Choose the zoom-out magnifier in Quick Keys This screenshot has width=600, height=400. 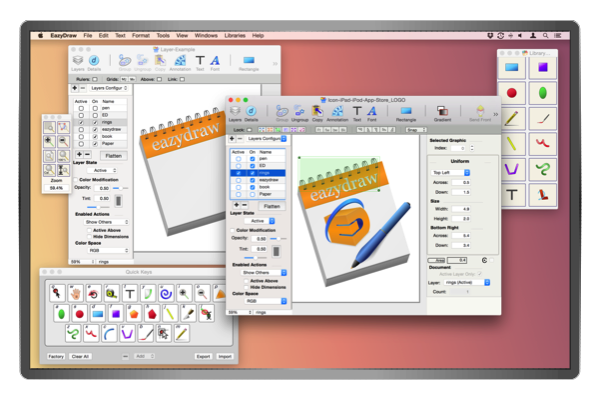pos(202,294)
